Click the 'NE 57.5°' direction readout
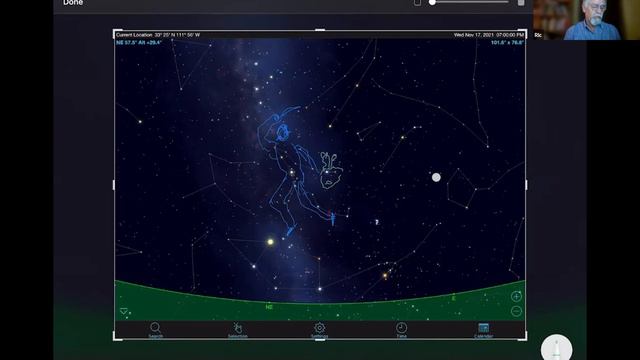 click(x=139, y=42)
